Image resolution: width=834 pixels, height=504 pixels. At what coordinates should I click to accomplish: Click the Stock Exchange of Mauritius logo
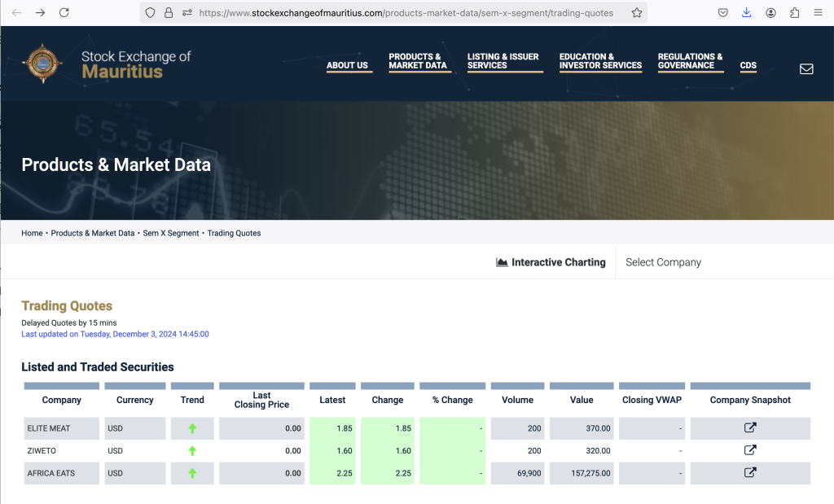106,64
